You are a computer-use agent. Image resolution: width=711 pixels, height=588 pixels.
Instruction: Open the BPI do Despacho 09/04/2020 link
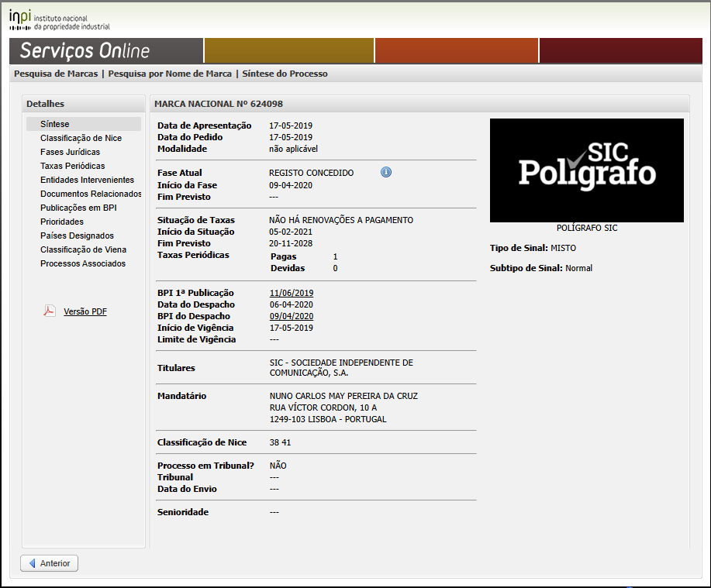tap(291, 316)
